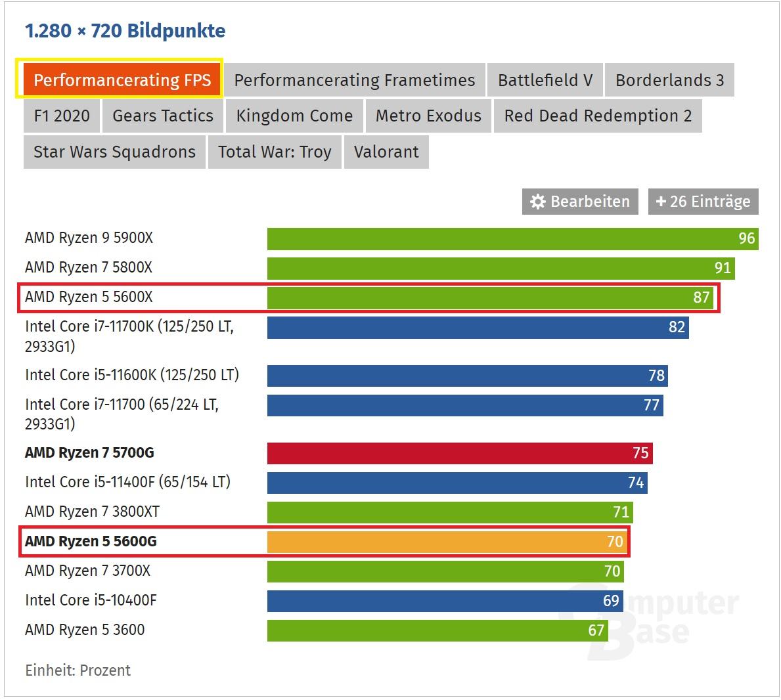The width and height of the screenshot is (781, 700).
Task: Click the 1.280 × 720 Bildpunkte heading
Action: click(x=125, y=31)
